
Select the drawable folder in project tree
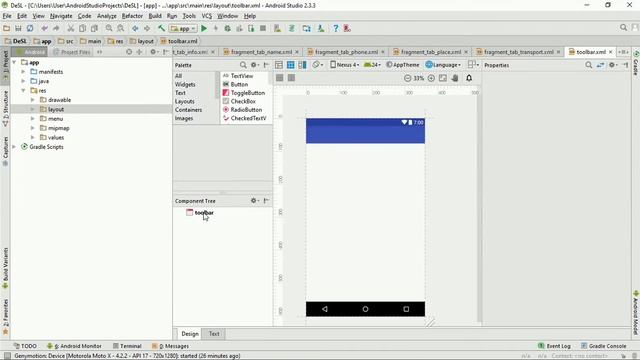coord(59,100)
